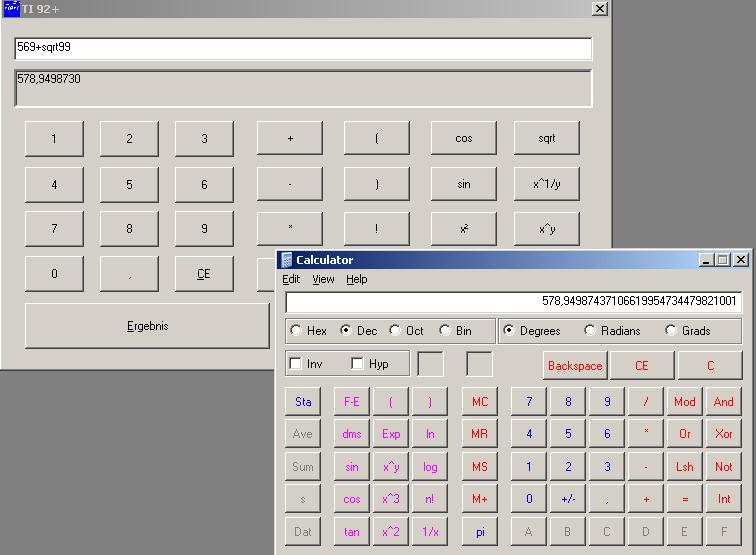Image resolution: width=756 pixels, height=555 pixels.
Task: Click the Ergebnis button
Action: (147, 326)
